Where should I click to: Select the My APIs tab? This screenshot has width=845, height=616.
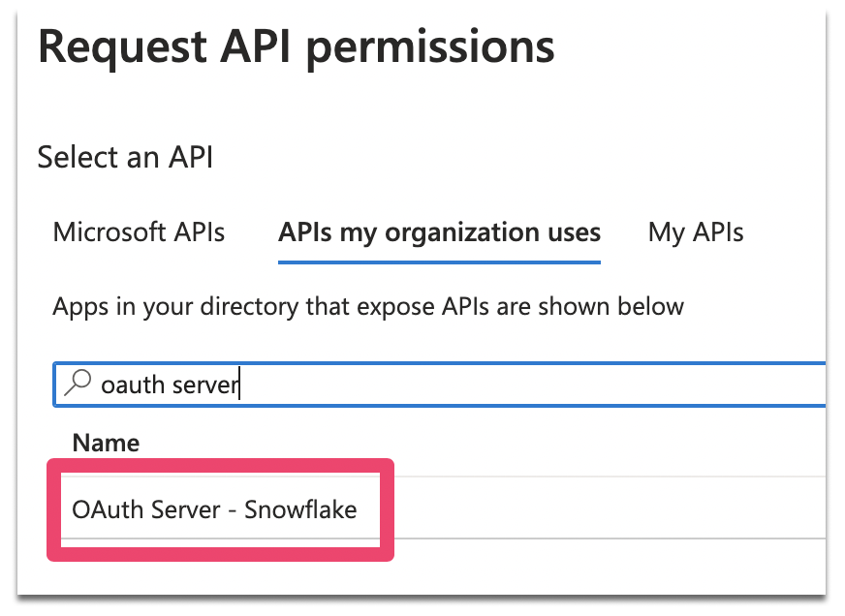695,232
